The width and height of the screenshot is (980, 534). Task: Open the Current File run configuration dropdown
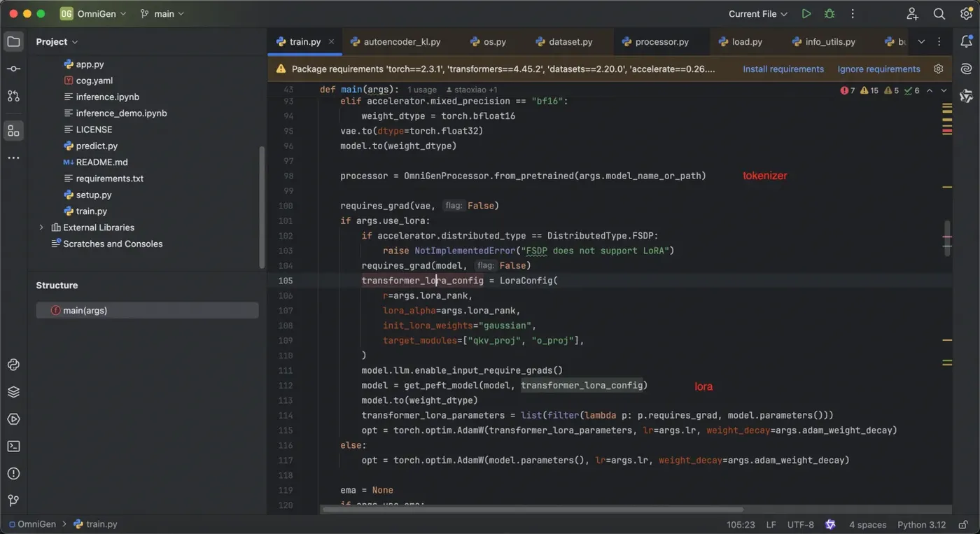coord(758,13)
